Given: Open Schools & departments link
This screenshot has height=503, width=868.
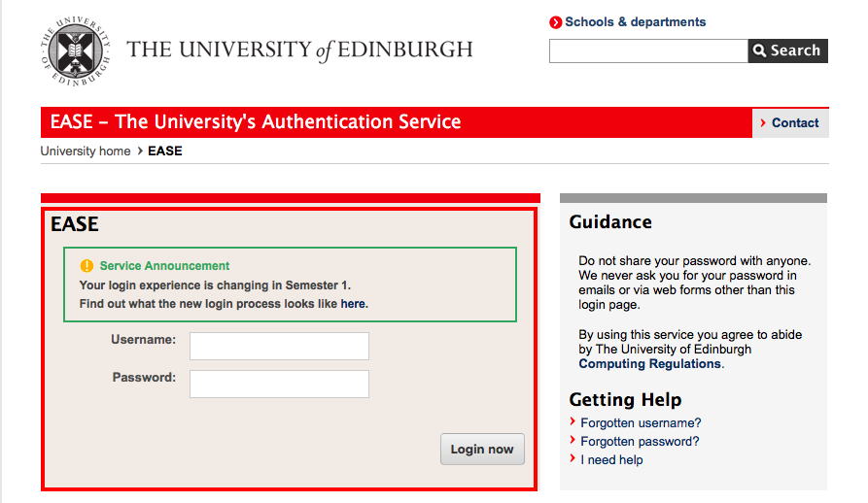Looking at the screenshot, I should [635, 22].
